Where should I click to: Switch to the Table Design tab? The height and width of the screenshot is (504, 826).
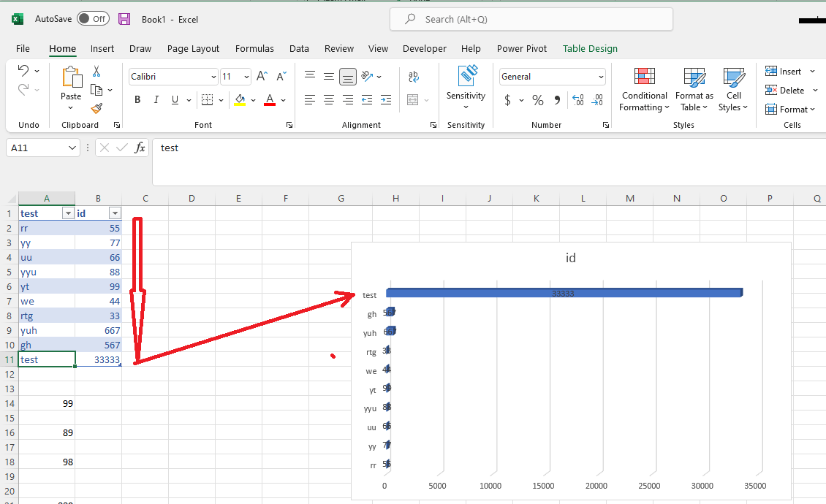pyautogui.click(x=590, y=48)
